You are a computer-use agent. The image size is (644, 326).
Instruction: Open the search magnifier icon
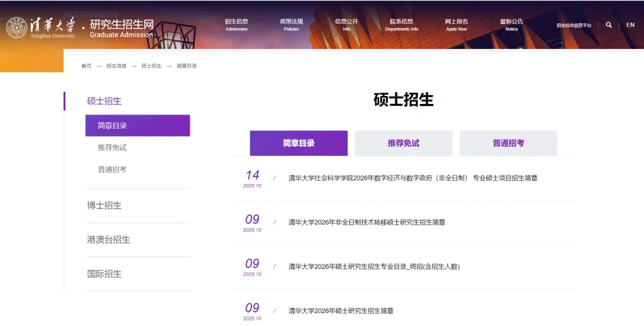click(x=609, y=25)
